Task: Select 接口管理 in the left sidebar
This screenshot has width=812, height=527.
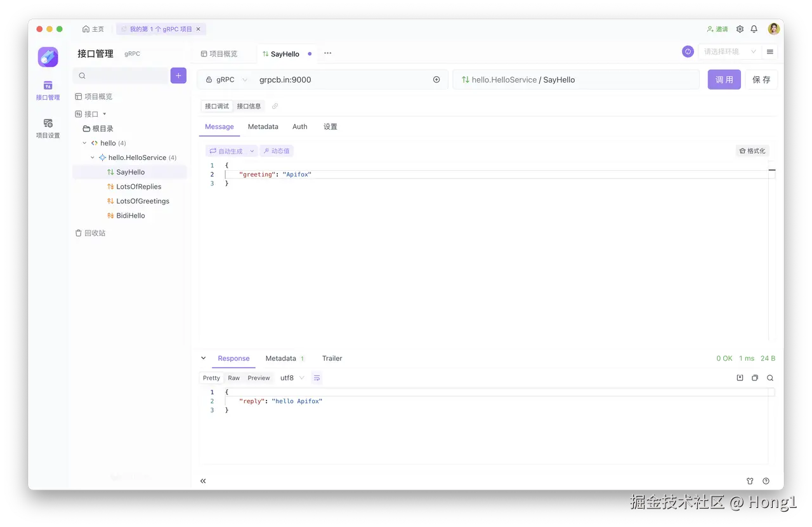Action: [x=48, y=91]
